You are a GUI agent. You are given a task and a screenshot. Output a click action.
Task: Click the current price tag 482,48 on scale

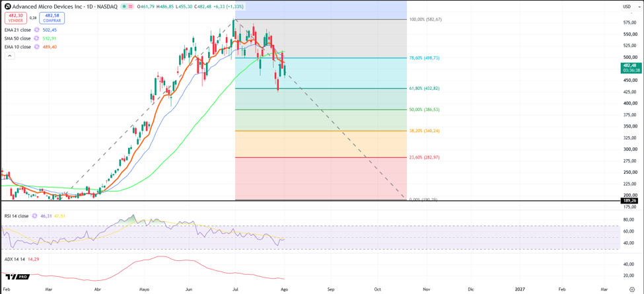(x=631, y=67)
